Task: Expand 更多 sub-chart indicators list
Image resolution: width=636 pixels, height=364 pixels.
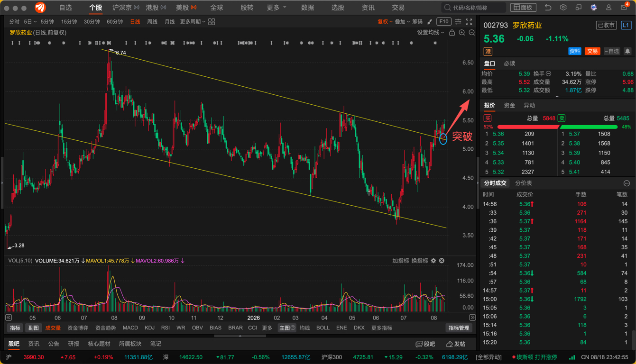Action: [x=267, y=328]
